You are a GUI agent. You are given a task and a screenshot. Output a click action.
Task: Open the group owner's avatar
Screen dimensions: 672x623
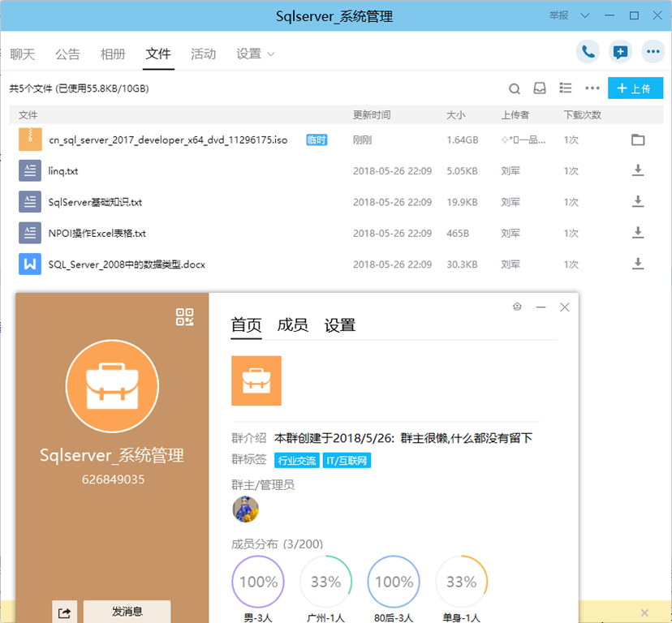click(246, 509)
